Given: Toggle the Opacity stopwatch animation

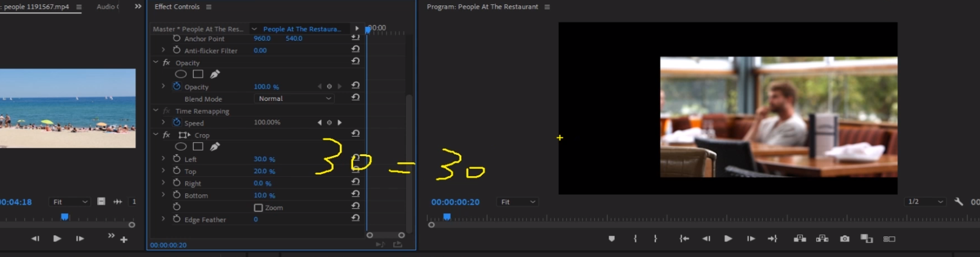Looking at the screenshot, I should click(177, 86).
